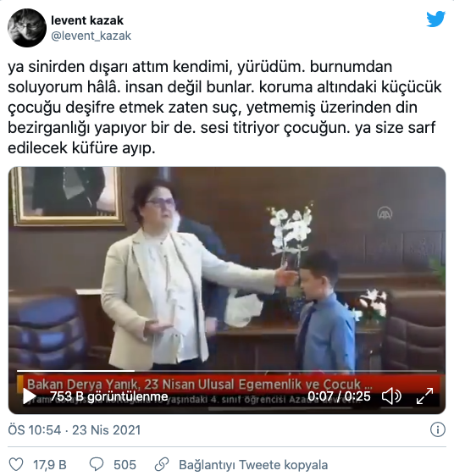
Task: Open replies via the speech bubble icon
Action: 97,464
